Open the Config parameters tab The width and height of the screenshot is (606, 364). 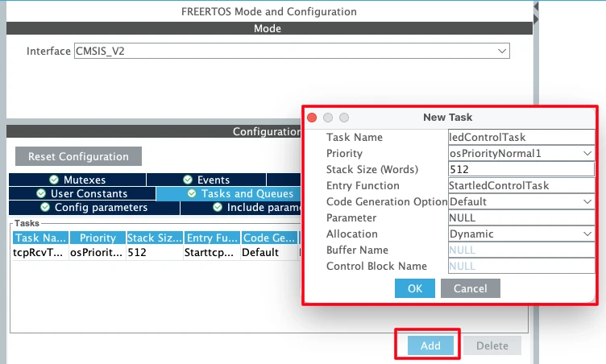94,208
